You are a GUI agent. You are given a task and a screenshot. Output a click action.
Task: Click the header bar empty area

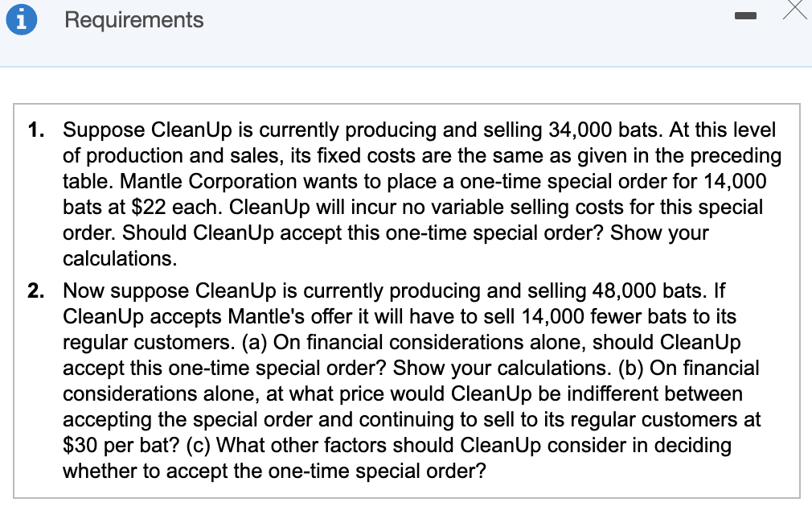pyautogui.click(x=466, y=31)
